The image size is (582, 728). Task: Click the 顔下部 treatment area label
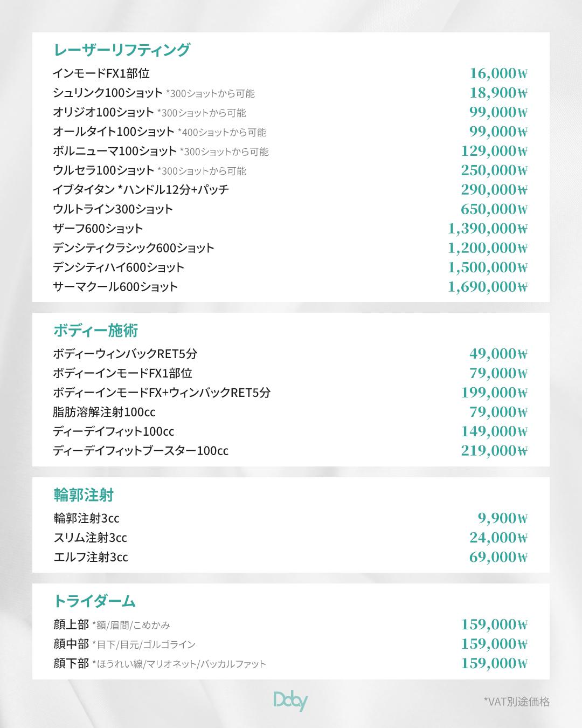point(71,663)
